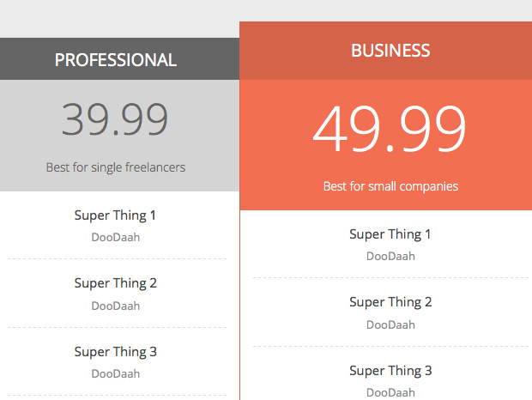Click the dashed divider below Business Super Thing 1

pos(390,278)
